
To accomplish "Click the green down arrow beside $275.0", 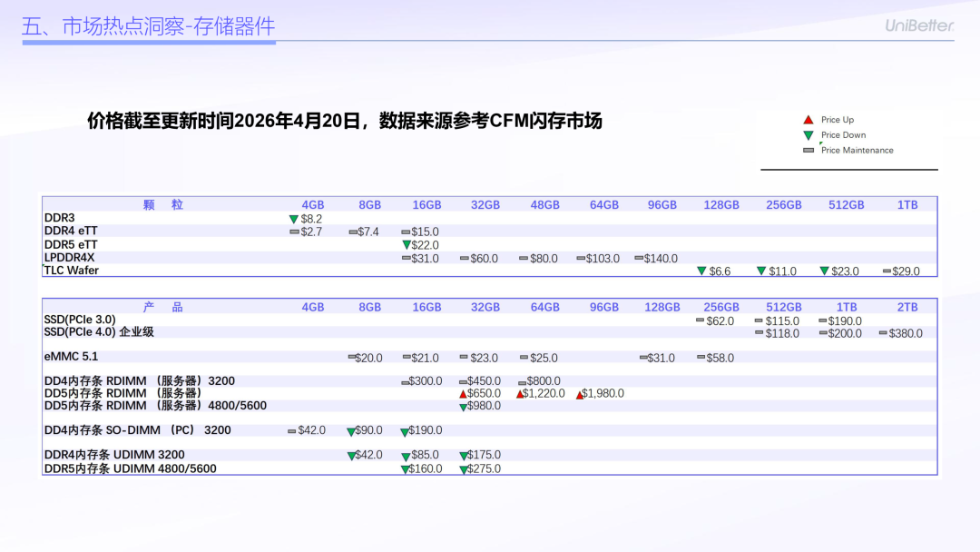I will click(463, 470).
